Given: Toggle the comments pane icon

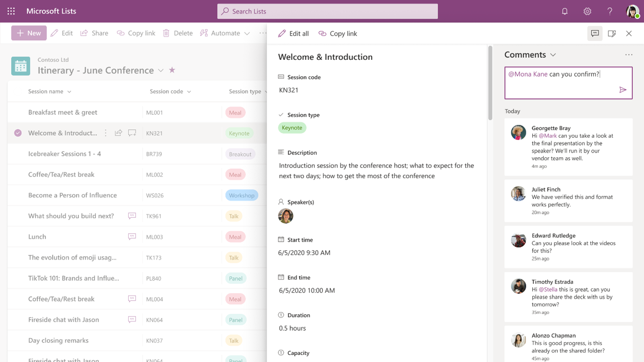Looking at the screenshot, I should click(x=595, y=33).
